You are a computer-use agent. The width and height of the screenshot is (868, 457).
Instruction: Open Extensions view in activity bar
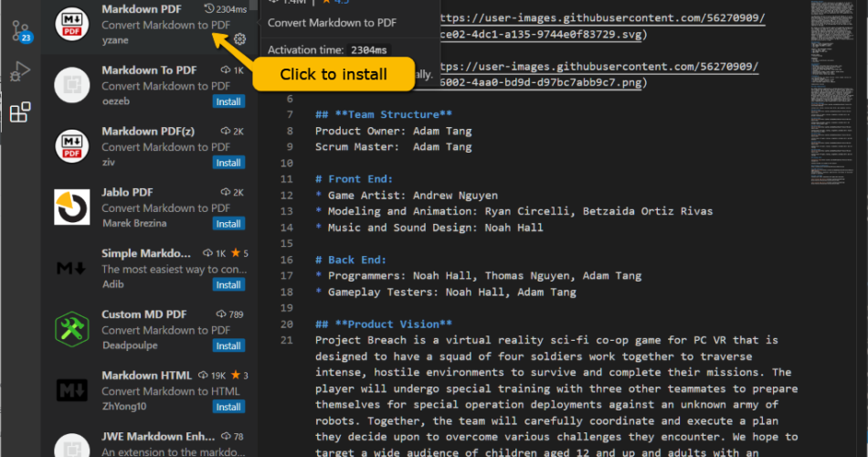20,112
